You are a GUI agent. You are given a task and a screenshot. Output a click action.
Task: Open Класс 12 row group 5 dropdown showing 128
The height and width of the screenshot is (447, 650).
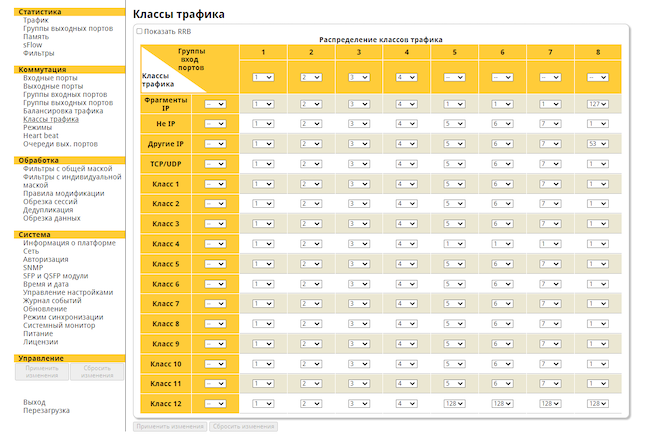[x=454, y=403]
